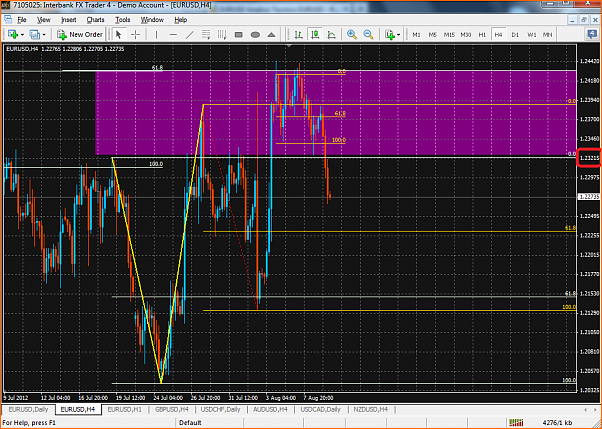The width and height of the screenshot is (602, 429).
Task: Switch to MN timeframe
Action: tap(547, 35)
